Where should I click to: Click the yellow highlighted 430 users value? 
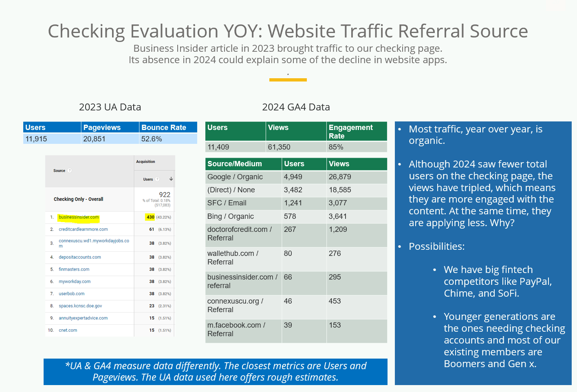coord(150,217)
